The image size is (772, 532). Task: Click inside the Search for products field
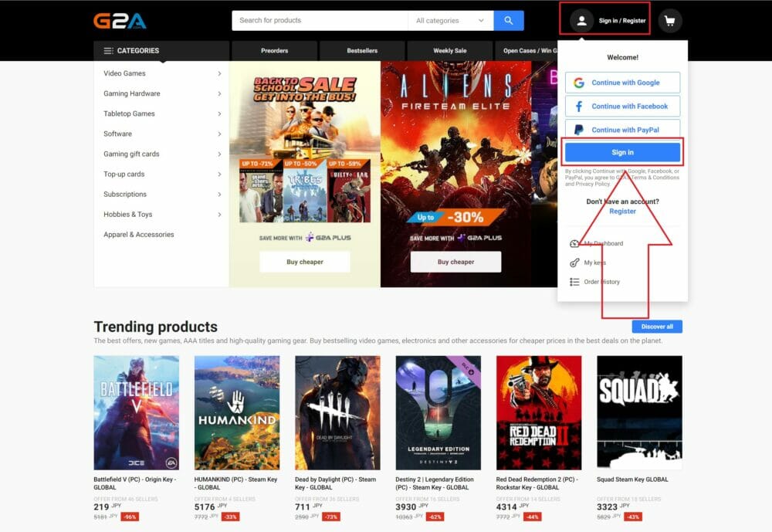320,21
